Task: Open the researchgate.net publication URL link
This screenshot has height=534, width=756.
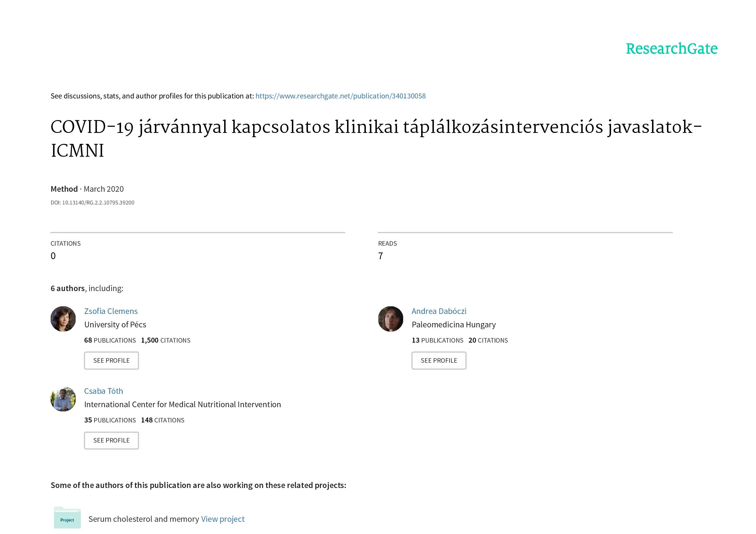Action: [x=340, y=96]
